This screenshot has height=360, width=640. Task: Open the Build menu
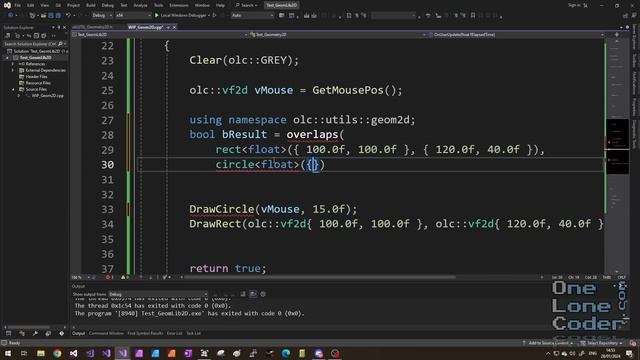[91, 5]
